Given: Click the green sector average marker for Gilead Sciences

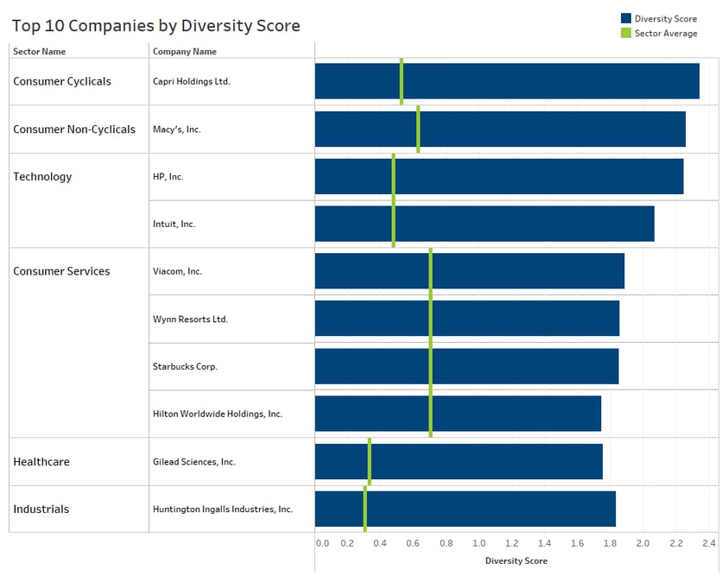Looking at the screenshot, I should [x=370, y=461].
